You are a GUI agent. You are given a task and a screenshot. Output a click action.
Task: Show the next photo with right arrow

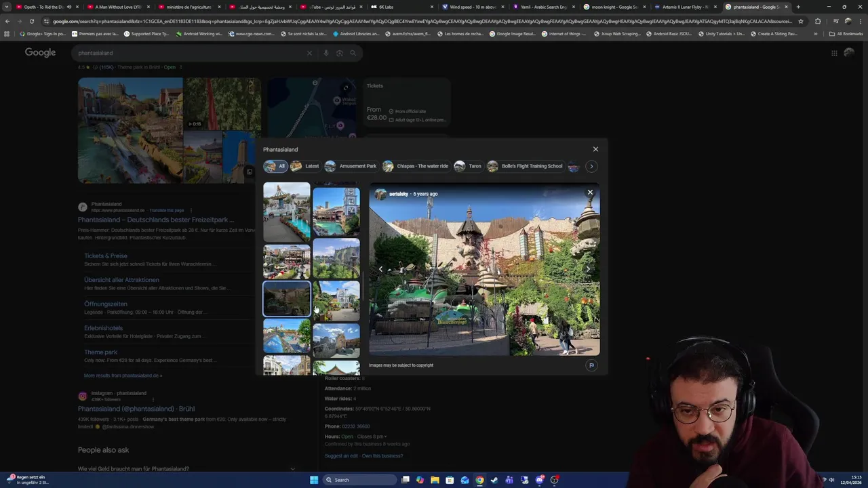click(x=588, y=269)
